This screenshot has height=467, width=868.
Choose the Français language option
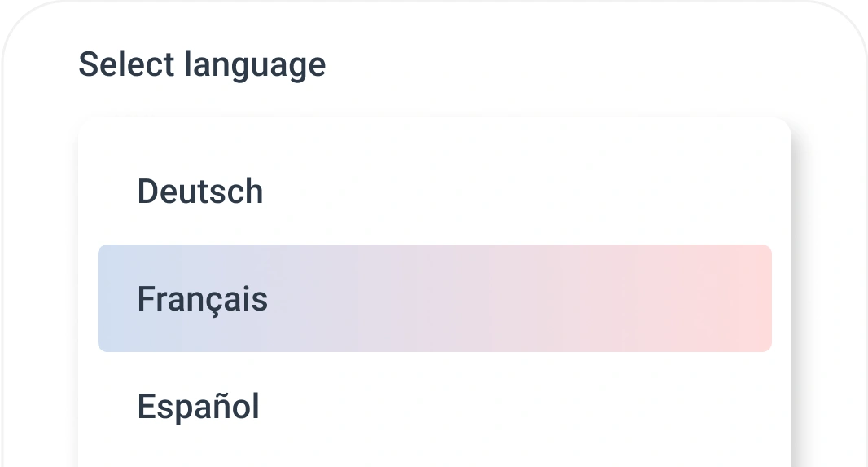202,299
